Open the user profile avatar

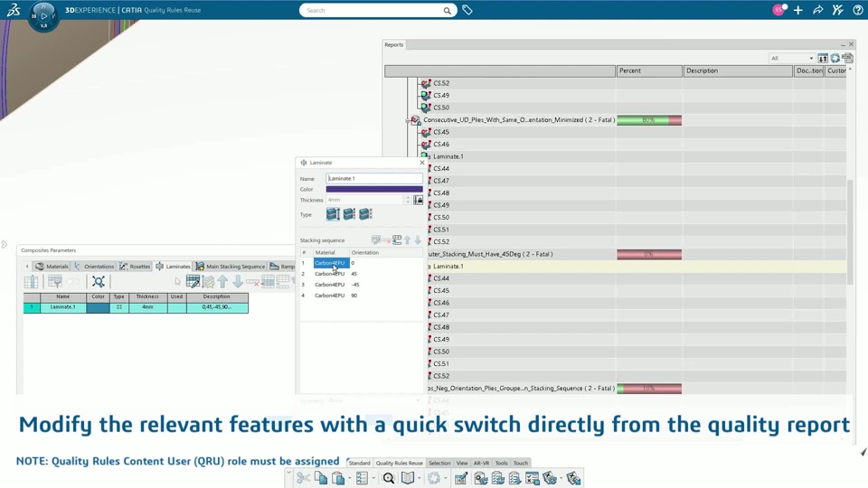778,10
